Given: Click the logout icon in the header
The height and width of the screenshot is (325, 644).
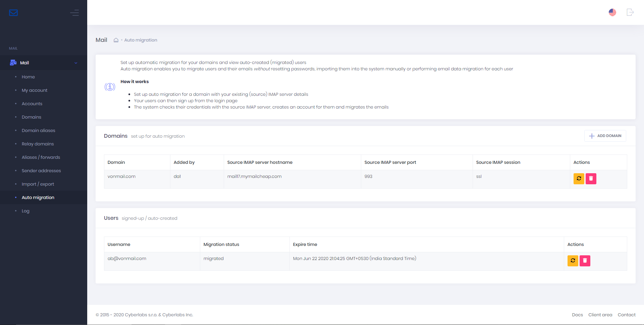Looking at the screenshot, I should pos(630,12).
